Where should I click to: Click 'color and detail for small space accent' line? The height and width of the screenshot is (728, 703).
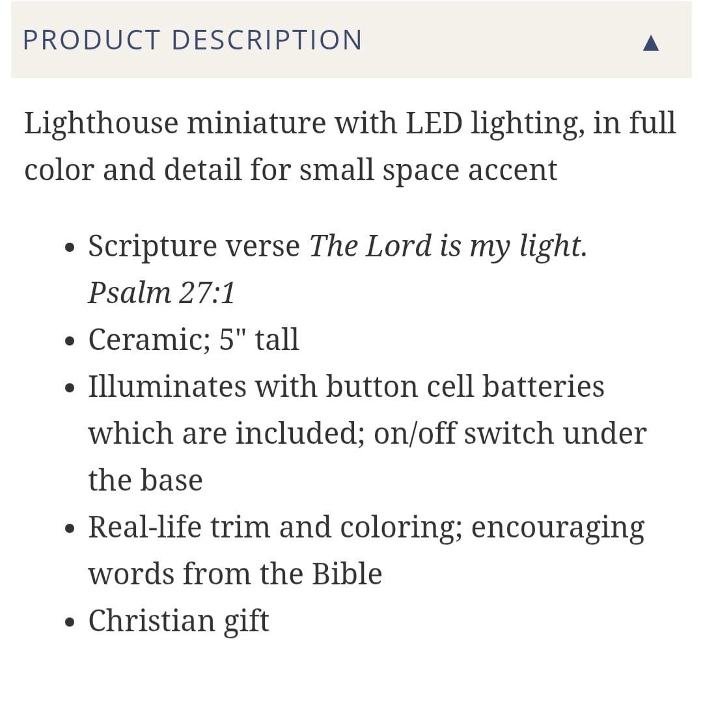click(x=291, y=170)
